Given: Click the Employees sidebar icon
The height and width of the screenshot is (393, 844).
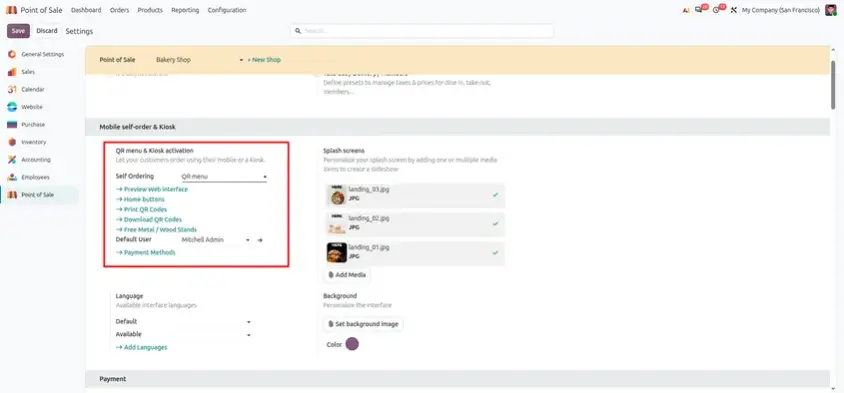Looking at the screenshot, I should 12,177.
